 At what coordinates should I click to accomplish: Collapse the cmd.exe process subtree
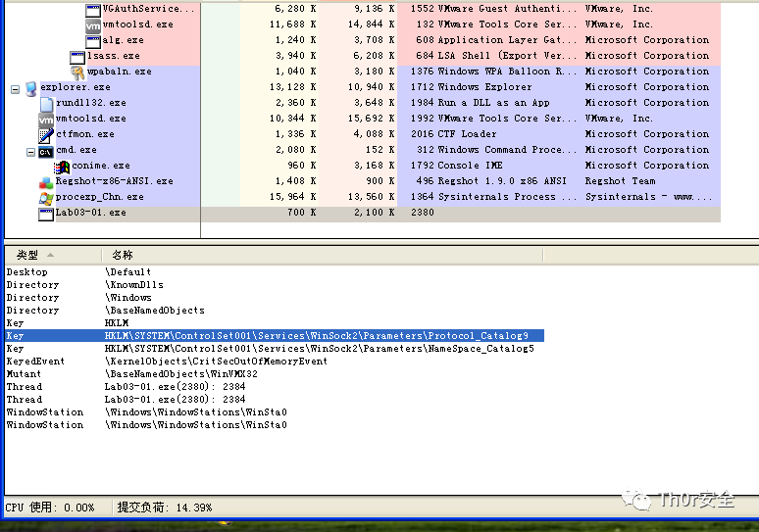(x=30, y=152)
